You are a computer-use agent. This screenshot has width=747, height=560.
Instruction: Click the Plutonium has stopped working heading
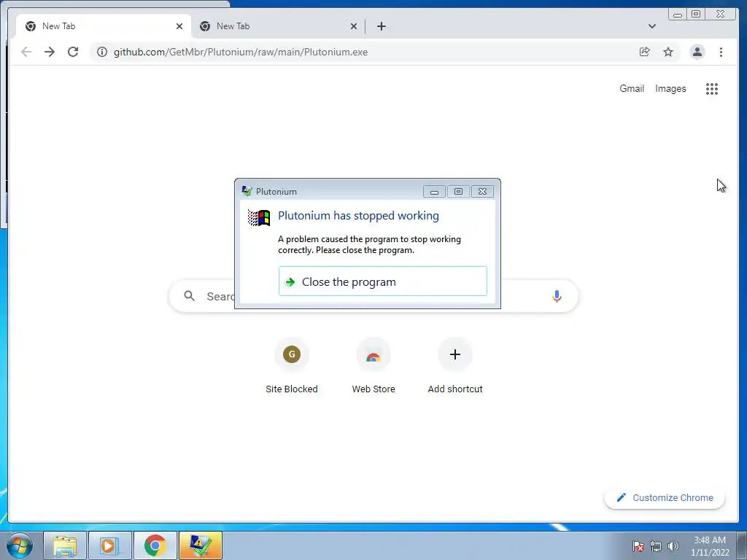click(x=358, y=216)
